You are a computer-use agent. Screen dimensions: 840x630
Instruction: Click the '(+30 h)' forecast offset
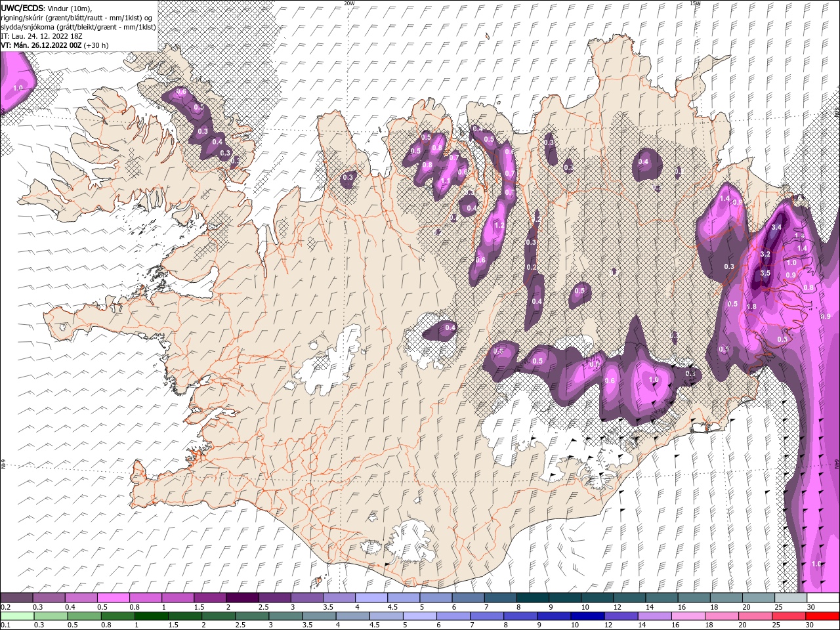click(96, 45)
